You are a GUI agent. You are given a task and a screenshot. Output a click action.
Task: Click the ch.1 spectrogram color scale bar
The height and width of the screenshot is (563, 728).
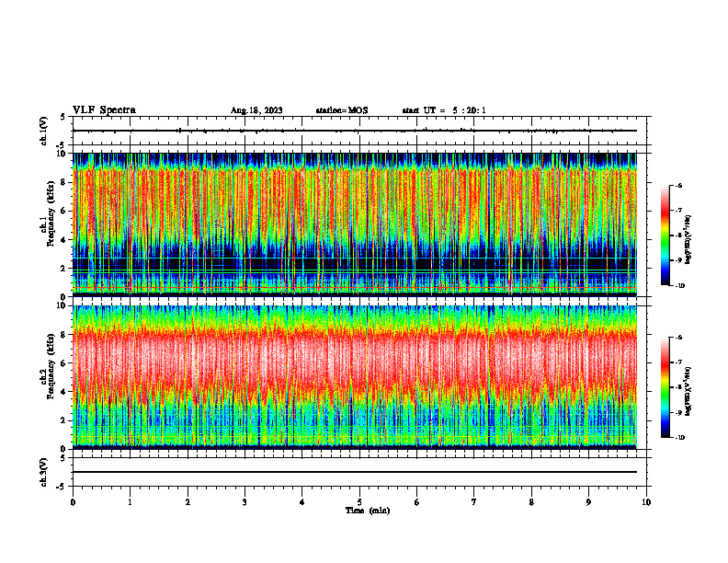click(665, 236)
